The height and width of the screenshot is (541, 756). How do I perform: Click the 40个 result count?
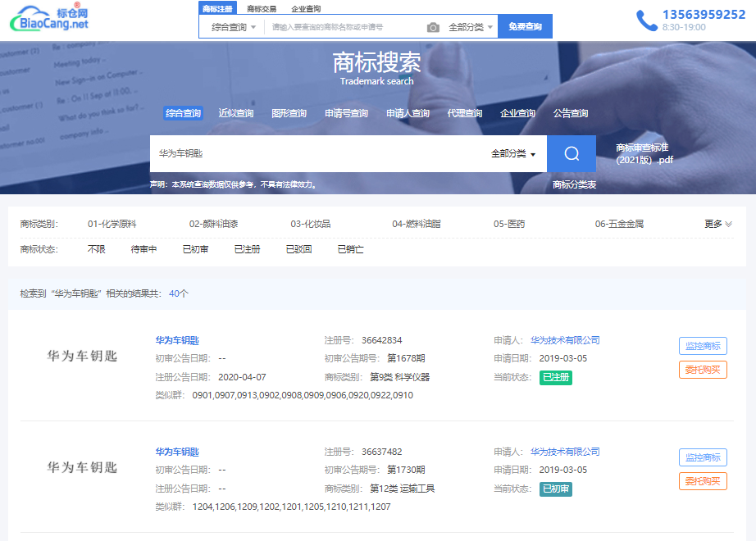click(179, 293)
